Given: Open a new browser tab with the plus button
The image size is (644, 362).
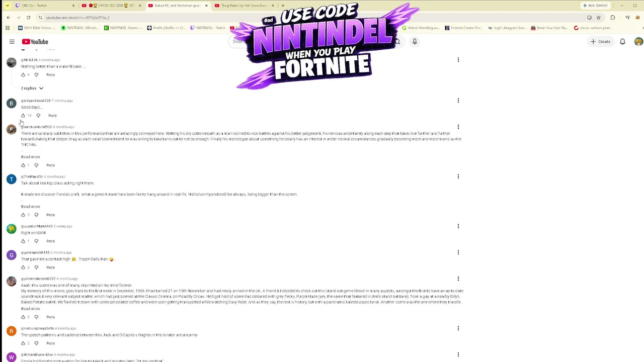Looking at the screenshot, I should click(x=283, y=6).
